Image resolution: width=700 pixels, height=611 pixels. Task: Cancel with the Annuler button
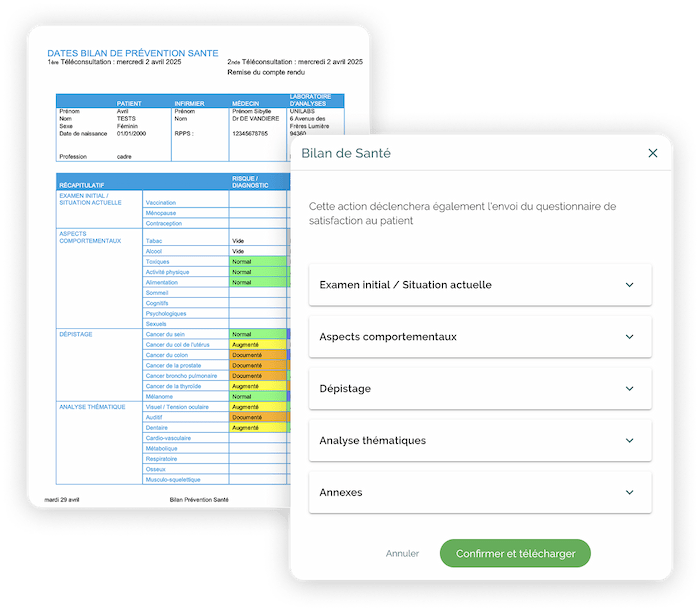pyautogui.click(x=402, y=553)
